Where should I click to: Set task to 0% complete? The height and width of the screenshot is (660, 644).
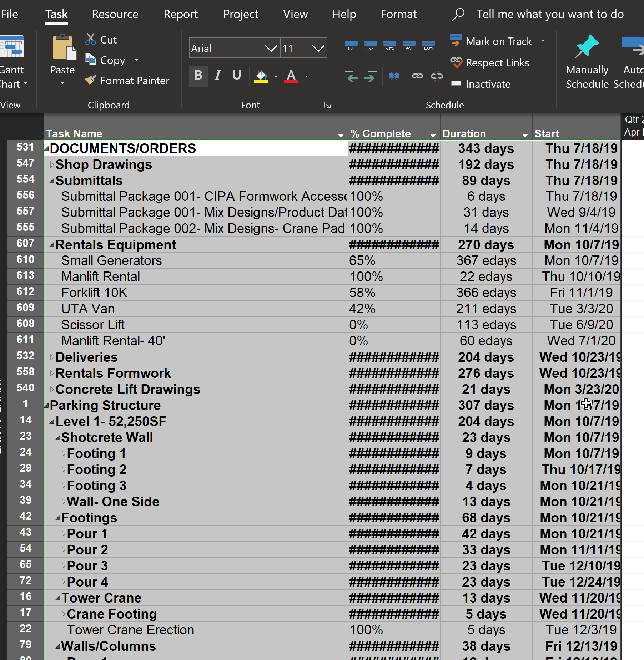351,45
